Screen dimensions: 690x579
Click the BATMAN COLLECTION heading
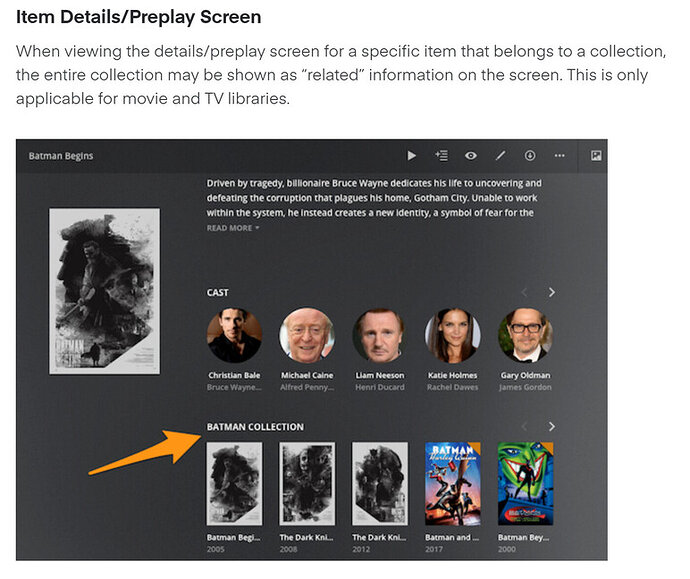(255, 427)
